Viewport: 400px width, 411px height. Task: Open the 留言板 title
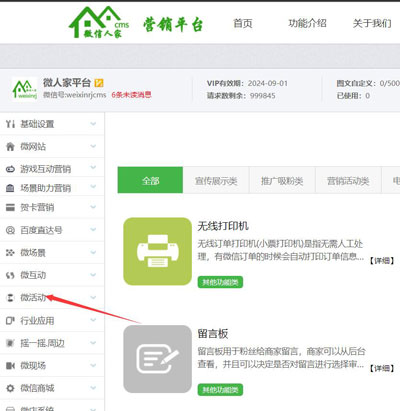click(x=213, y=334)
